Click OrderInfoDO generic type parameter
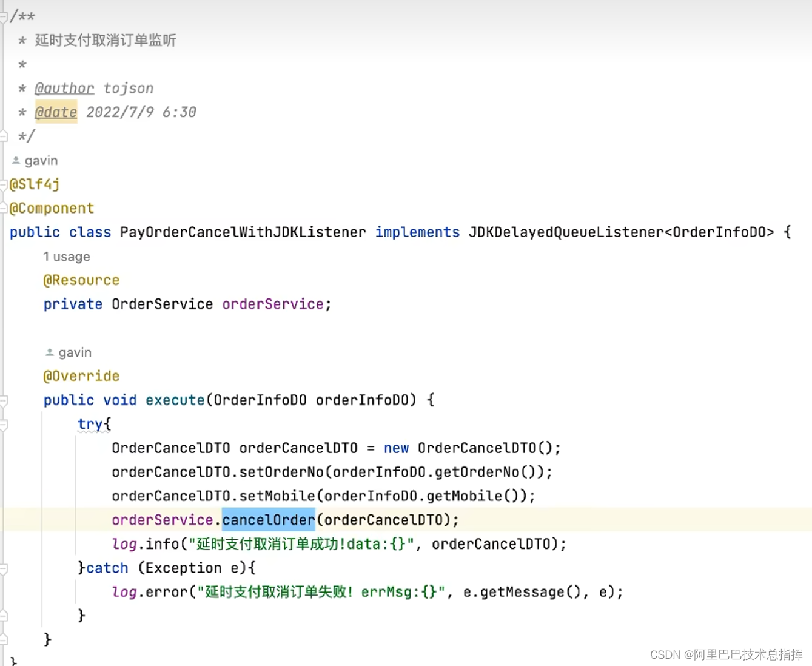Screen dimensions: 812x666 (719, 232)
